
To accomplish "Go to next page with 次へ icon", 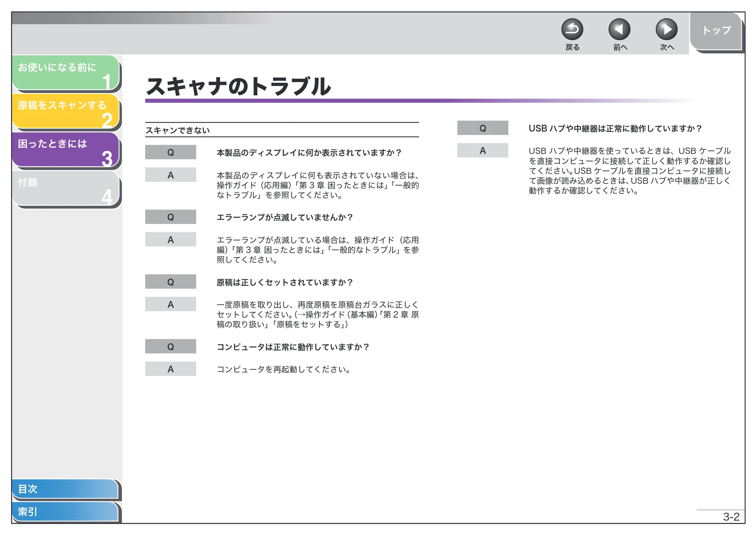I will 666,29.
